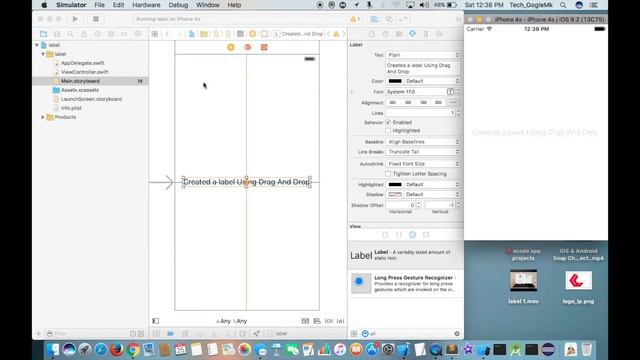The image size is (640, 360).
Task: Open the Help menu
Action: [234, 5]
